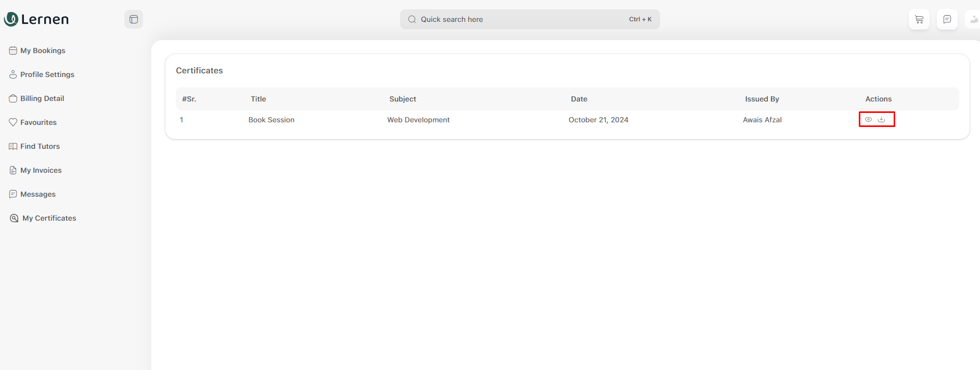
Task: Click the Title column header
Action: (x=259, y=99)
